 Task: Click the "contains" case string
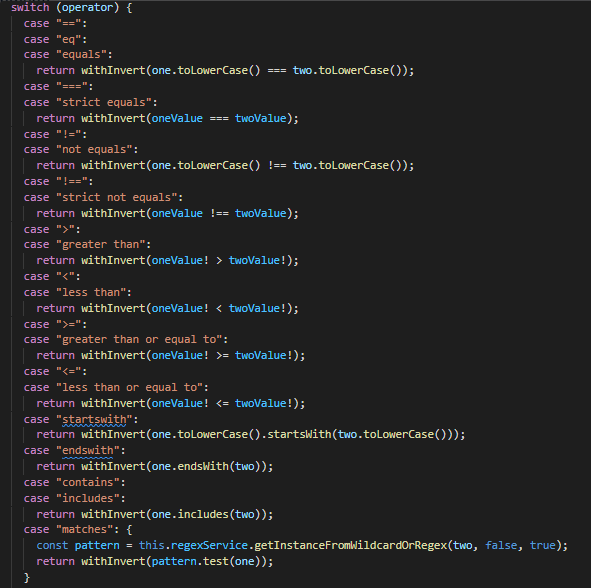(88, 482)
